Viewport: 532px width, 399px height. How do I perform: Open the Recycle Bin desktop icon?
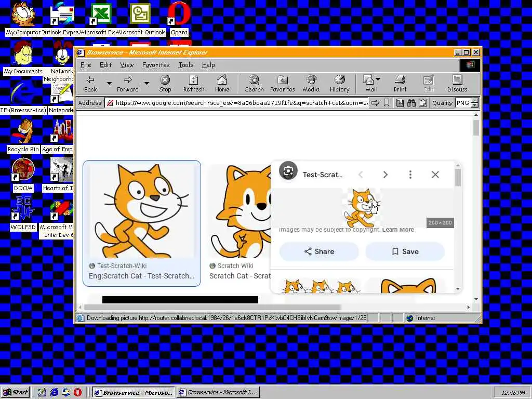click(23, 136)
